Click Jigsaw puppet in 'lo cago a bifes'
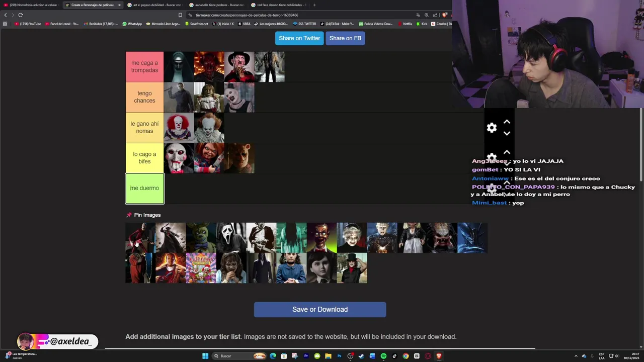 click(179, 158)
